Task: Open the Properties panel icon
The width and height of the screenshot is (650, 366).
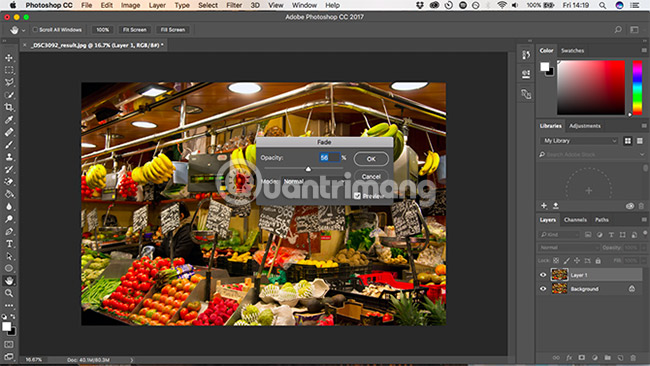Action: 526,74
